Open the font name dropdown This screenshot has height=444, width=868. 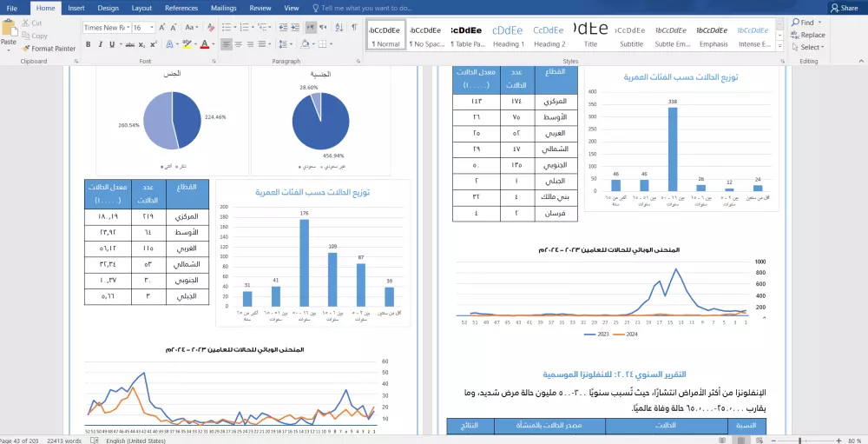point(128,27)
